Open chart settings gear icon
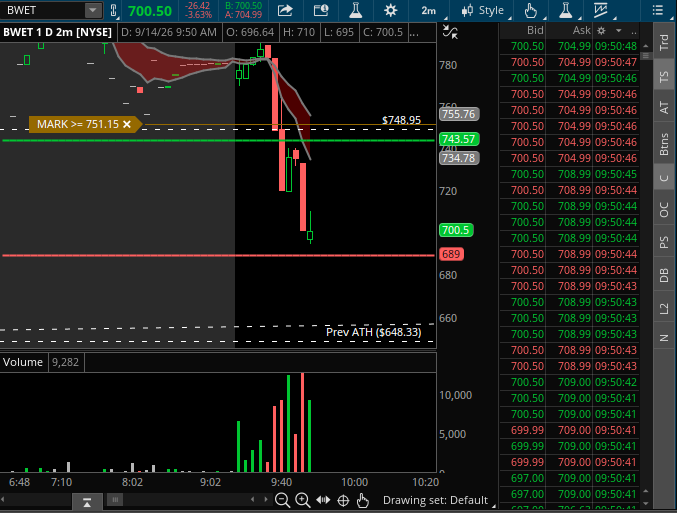Viewport: 677px width, 513px height. tap(390, 10)
